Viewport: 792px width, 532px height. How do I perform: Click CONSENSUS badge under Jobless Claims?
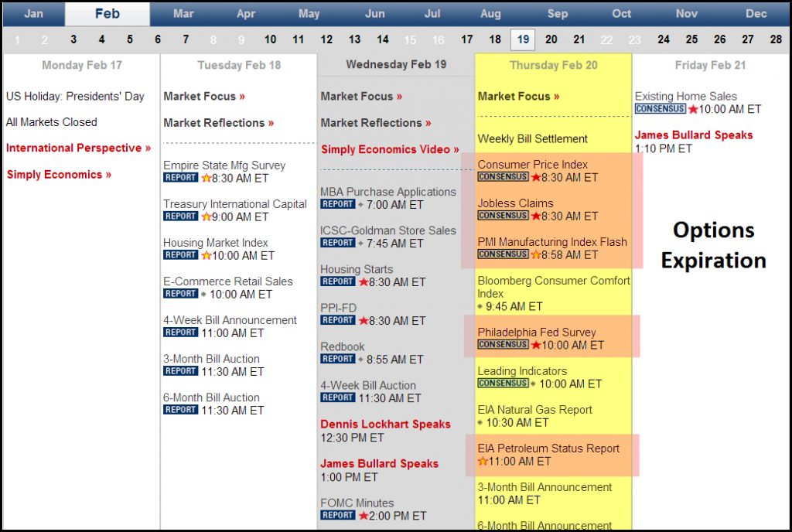point(503,216)
